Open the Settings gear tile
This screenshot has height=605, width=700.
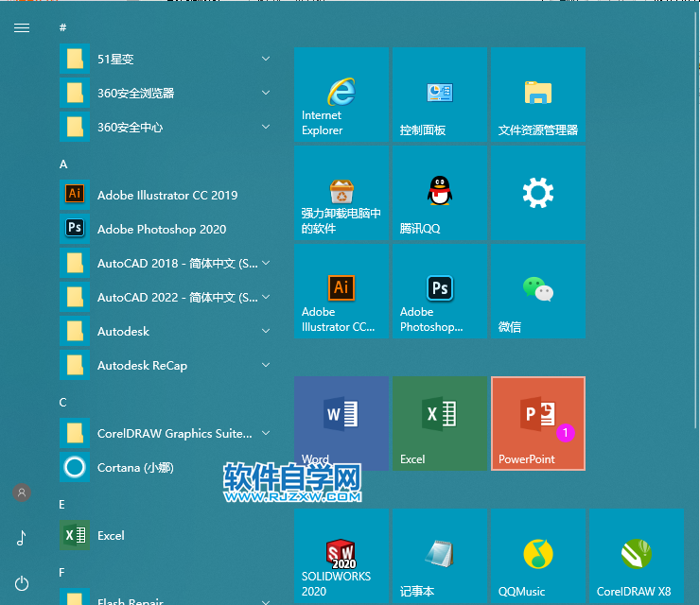(537, 193)
